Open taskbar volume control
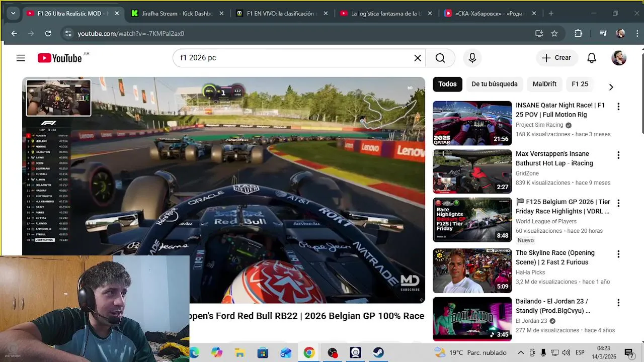644x362 pixels. point(566,353)
